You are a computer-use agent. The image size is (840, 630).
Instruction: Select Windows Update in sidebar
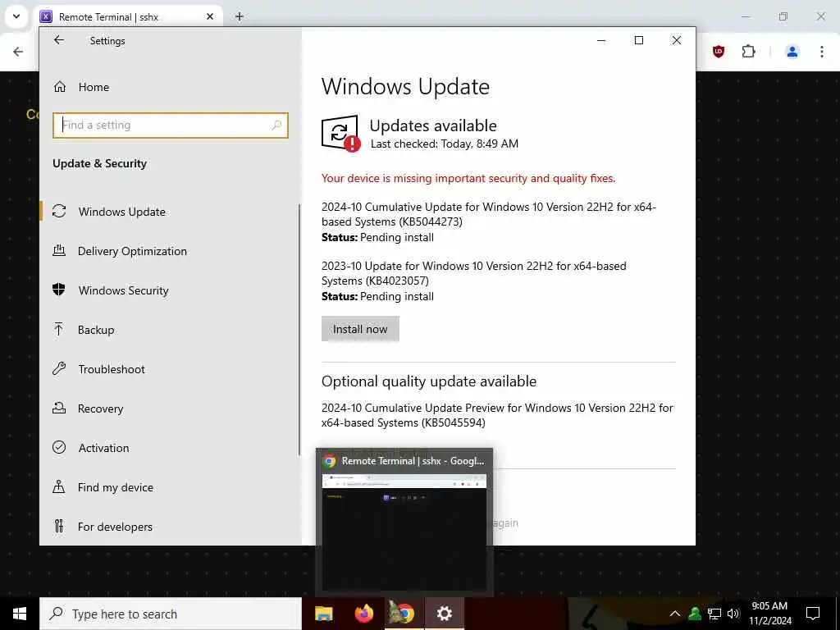[121, 212]
